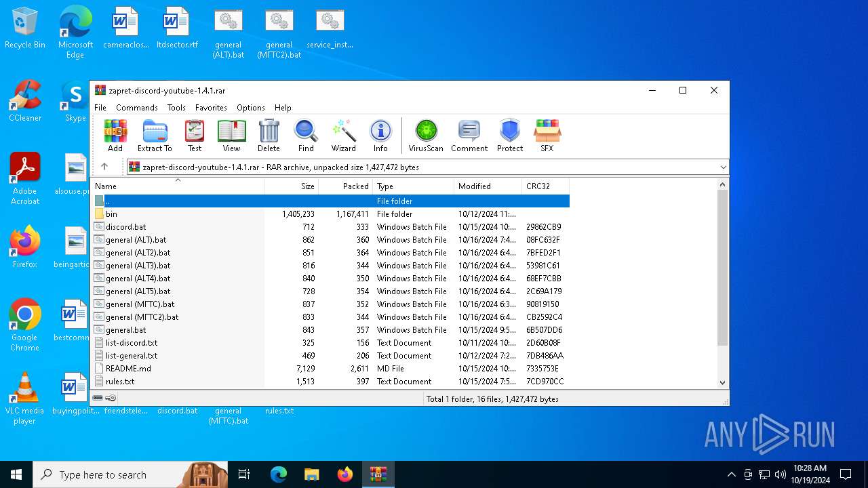Open the Tools menu
This screenshot has width=868, height=488.
click(x=176, y=107)
